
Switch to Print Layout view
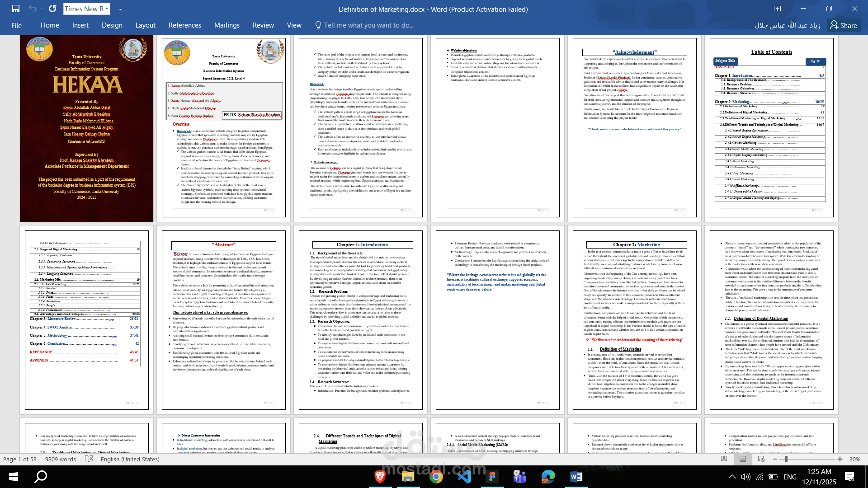[x=743, y=459]
